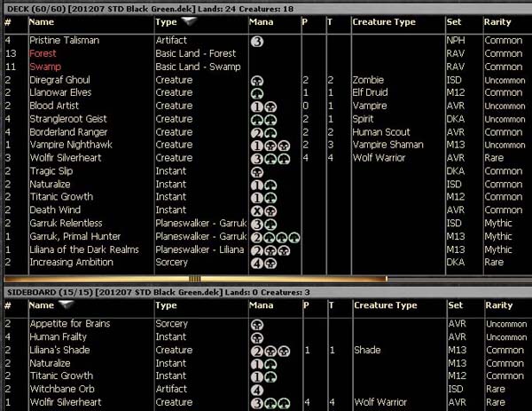The width and height of the screenshot is (532, 411).
Task: Click deck Wolfir Silverheart mana cost icons
Action: click(x=270, y=159)
